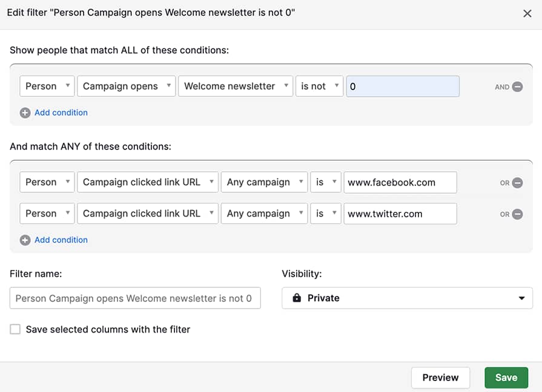542x392 pixels.
Task: Remove the Campaign opens condition via minus icon
Action: coord(517,87)
